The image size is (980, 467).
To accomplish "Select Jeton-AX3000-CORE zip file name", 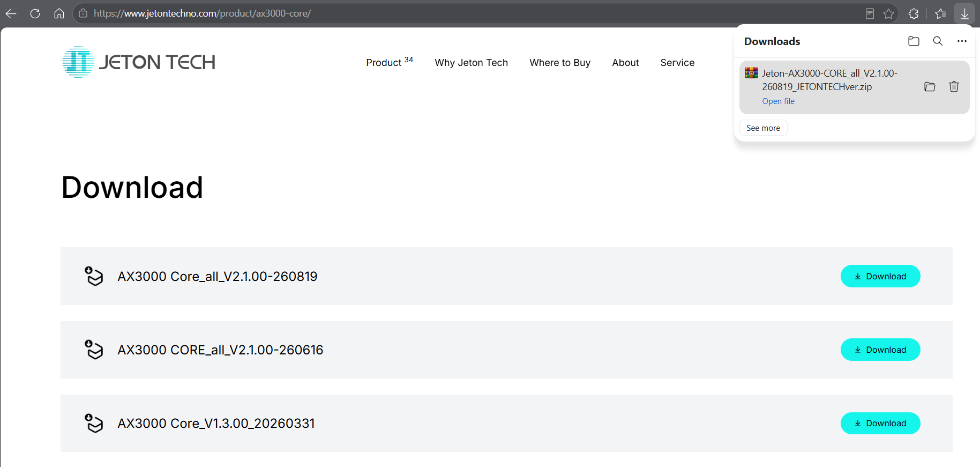I will click(829, 80).
